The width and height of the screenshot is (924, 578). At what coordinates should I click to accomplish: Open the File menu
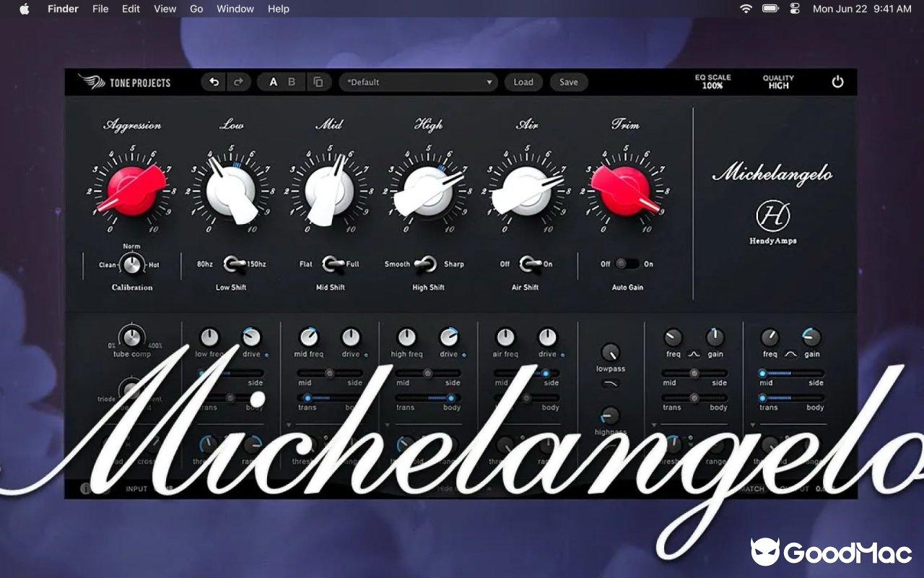(100, 9)
